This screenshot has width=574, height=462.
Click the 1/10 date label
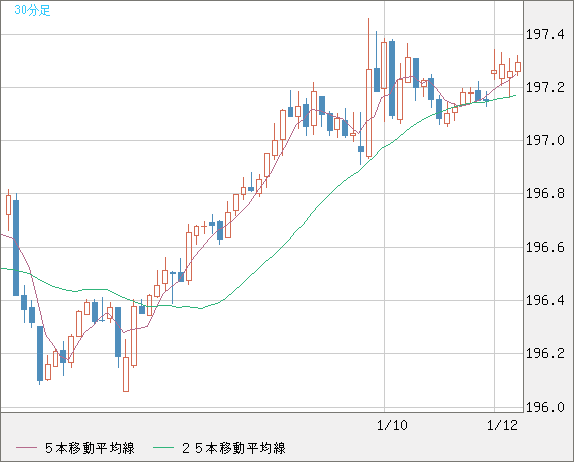pos(392,425)
